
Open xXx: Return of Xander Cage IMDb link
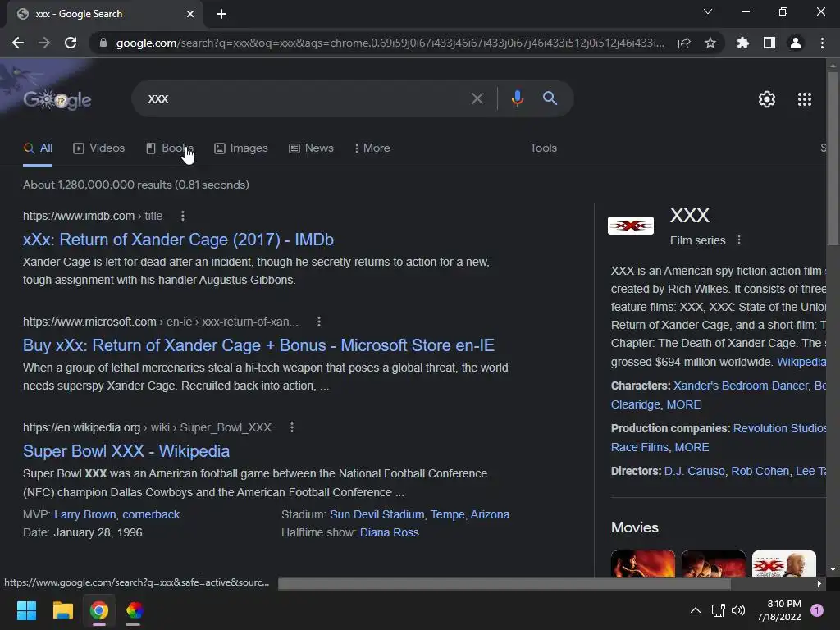tap(178, 240)
